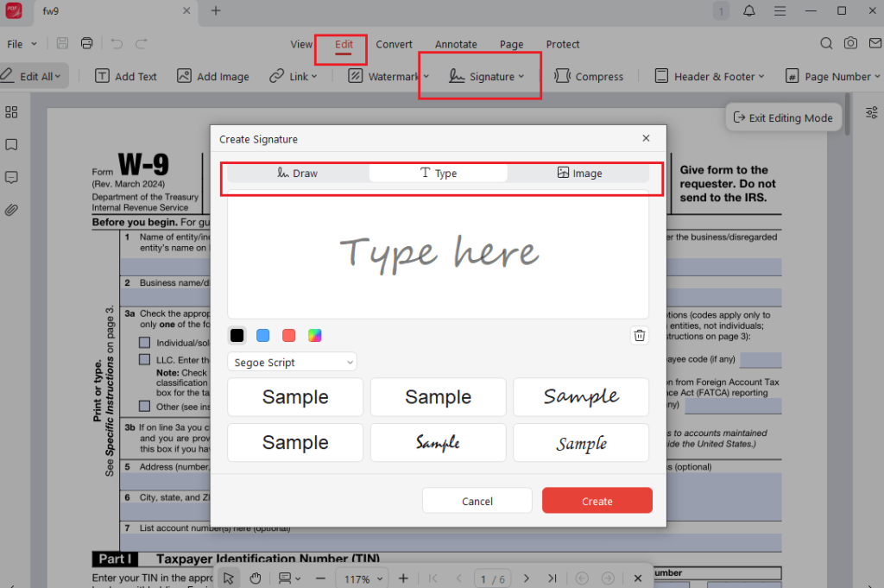Select the hand pan tool

click(256, 579)
